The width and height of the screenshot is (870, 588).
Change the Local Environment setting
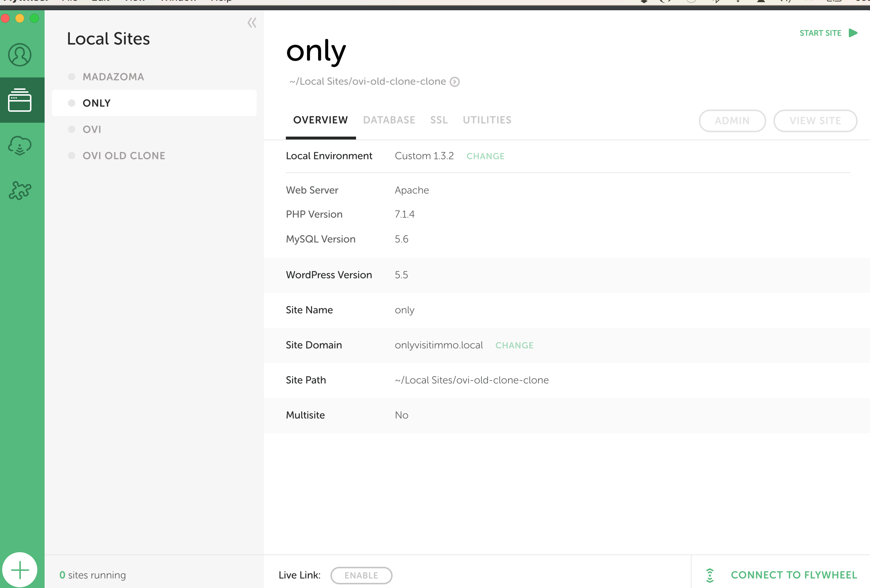[x=485, y=156]
